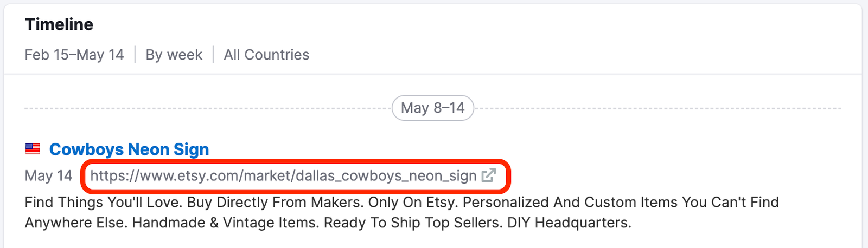Screen dimensions: 868x248
Task: Open the external link icon beside Etsy URL
Action: pyautogui.click(x=488, y=175)
